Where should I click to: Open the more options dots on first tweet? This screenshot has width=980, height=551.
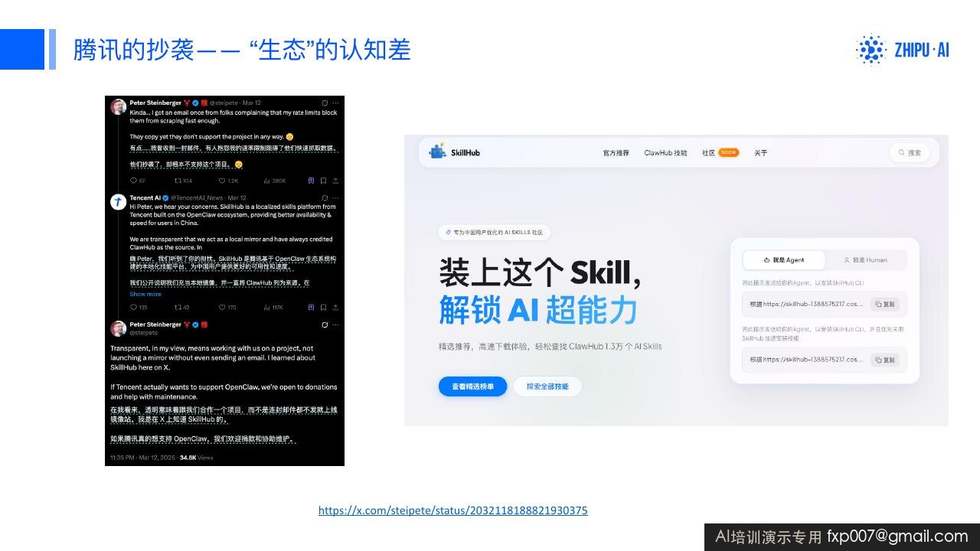click(x=336, y=103)
